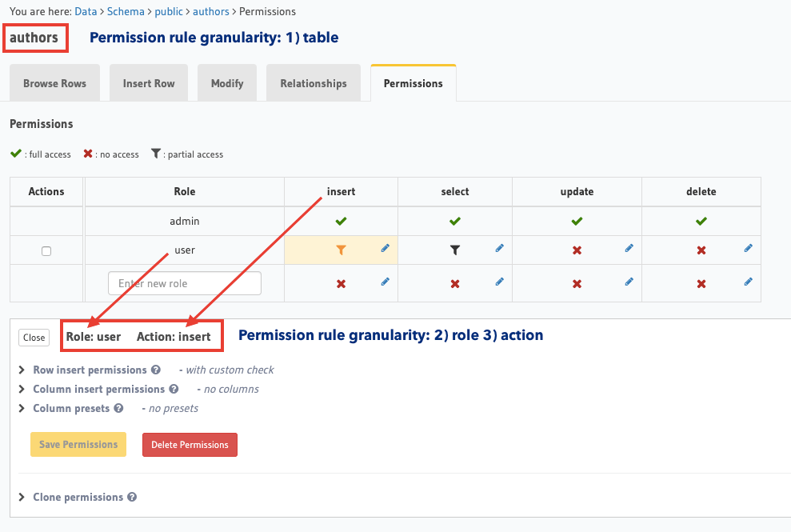
Task: Click the red Delete Permissions button
Action: pyautogui.click(x=190, y=445)
